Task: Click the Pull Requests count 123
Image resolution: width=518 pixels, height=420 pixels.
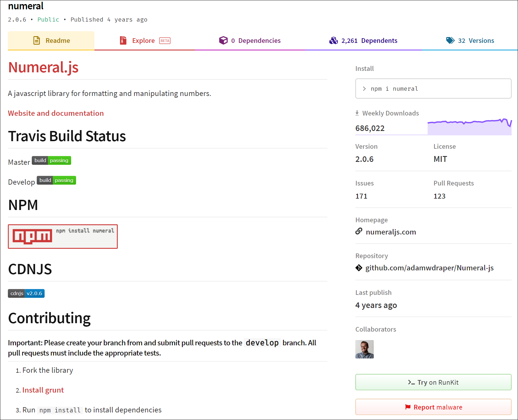Action: [439, 196]
